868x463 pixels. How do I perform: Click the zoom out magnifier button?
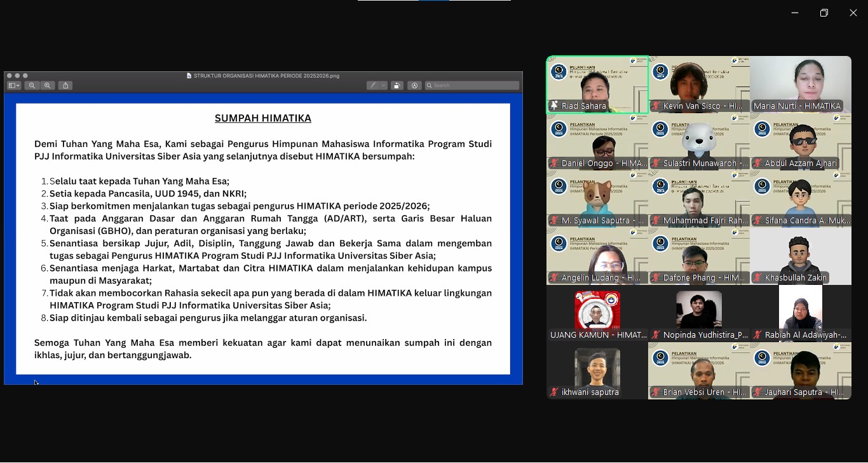point(32,85)
